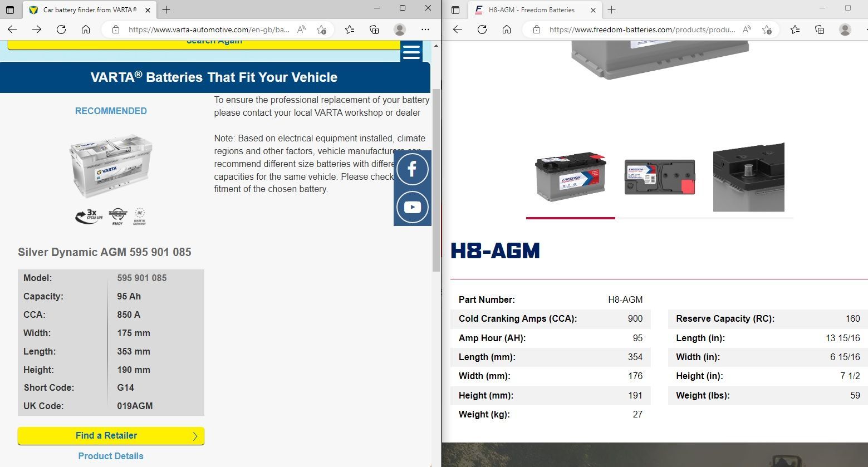View the battery terminal close-up thumbnail

748,177
